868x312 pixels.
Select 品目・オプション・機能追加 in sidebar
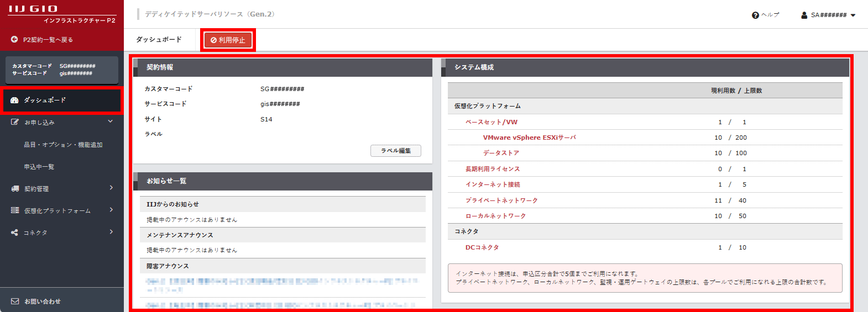(x=63, y=145)
